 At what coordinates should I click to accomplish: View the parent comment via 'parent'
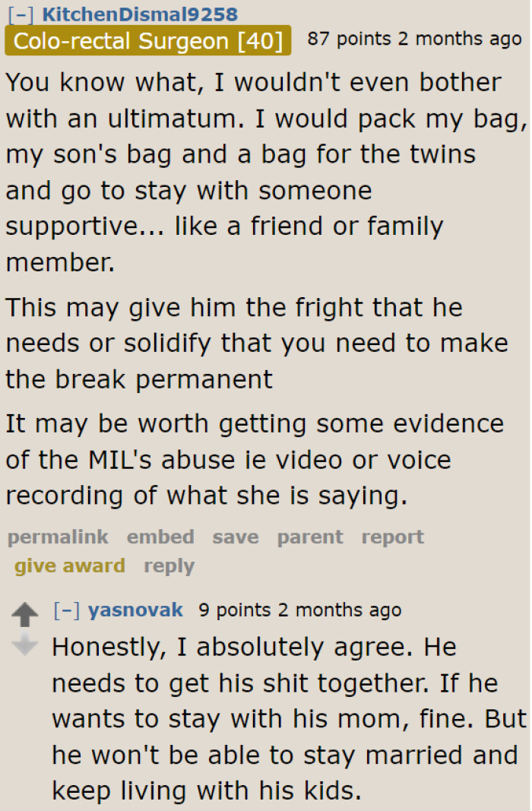[309, 537]
